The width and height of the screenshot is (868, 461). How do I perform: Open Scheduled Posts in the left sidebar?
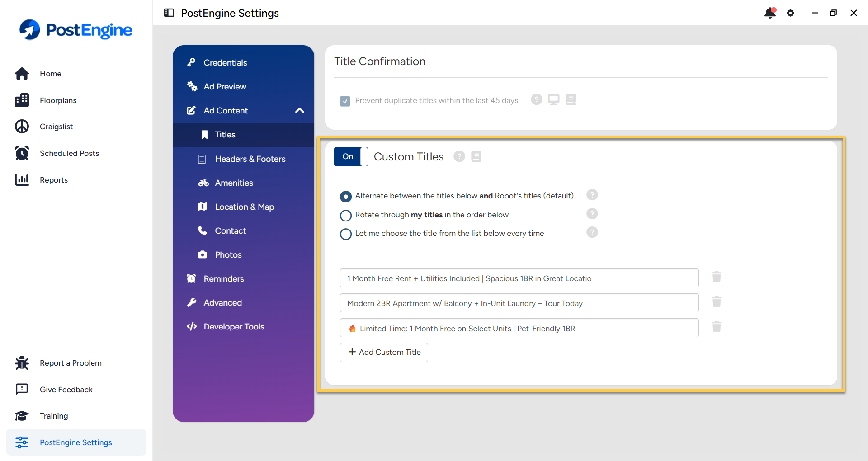pos(69,153)
